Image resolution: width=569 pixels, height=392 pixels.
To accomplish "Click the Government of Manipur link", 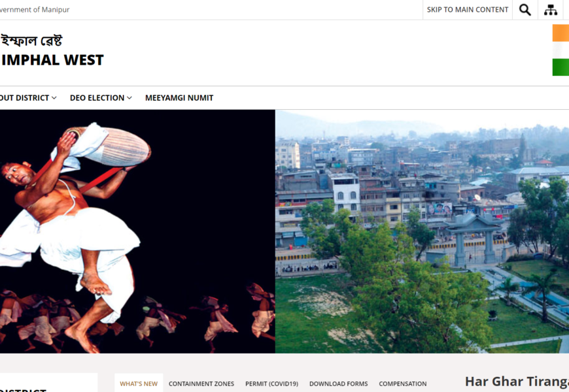I will (35, 10).
